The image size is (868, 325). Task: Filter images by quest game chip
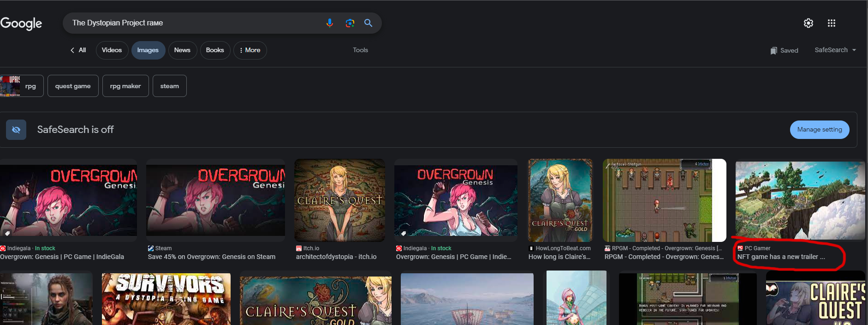73,86
